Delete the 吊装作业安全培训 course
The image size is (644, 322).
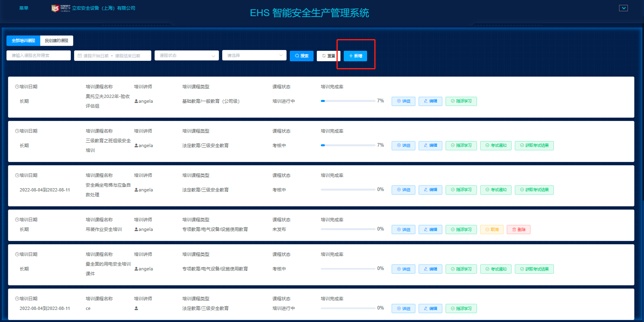pos(518,229)
